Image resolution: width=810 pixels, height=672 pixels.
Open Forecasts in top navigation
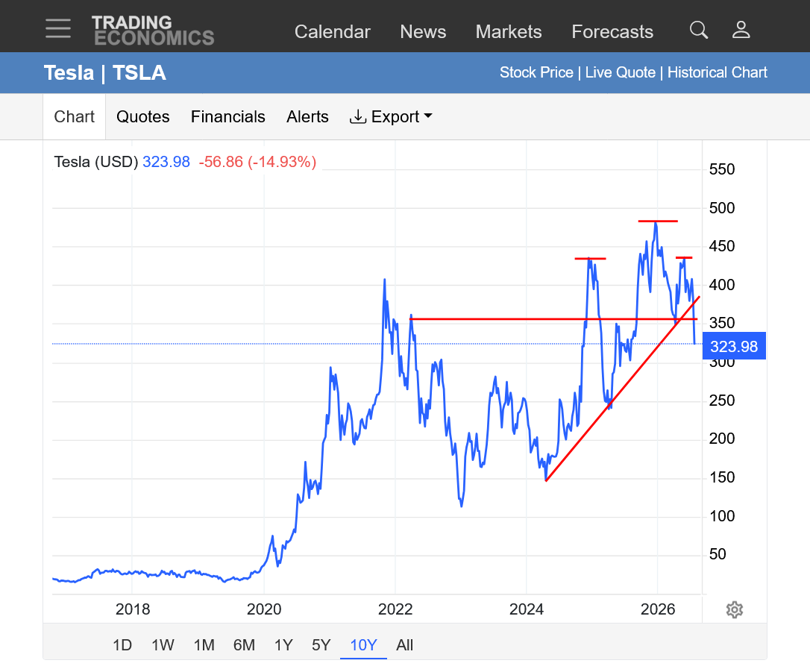coord(612,31)
